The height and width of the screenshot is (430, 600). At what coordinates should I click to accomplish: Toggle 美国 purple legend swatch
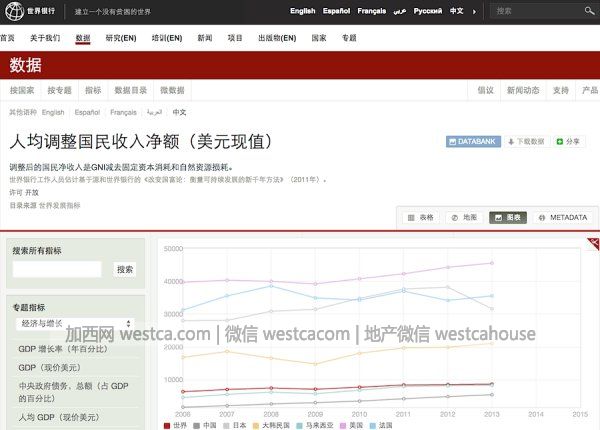pyautogui.click(x=343, y=425)
